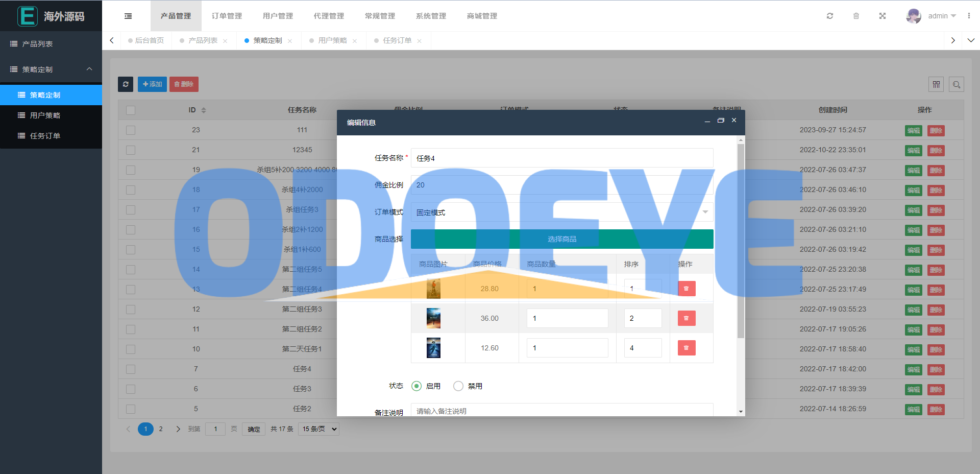Collapse the sidebar with the menu-fold icon
The height and width of the screenshot is (474, 980).
pos(128,16)
